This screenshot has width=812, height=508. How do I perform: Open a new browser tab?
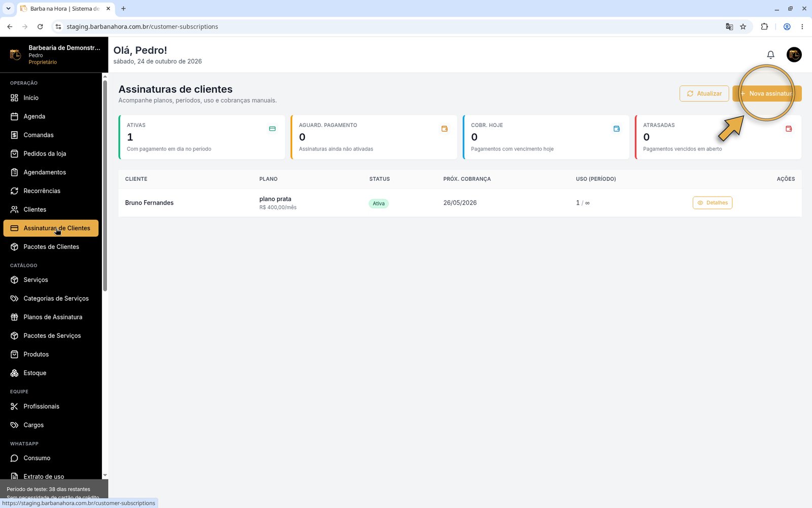pyautogui.click(x=123, y=9)
